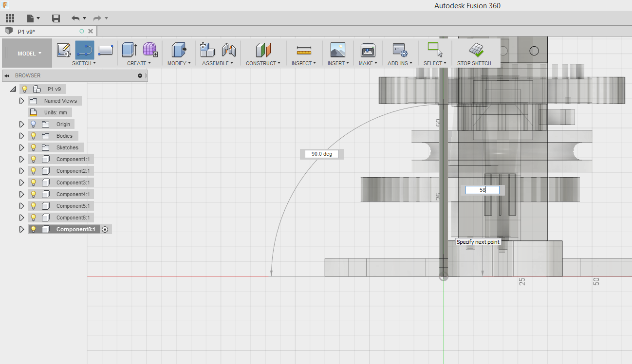
Task: Toggle visibility lightbulb of Origin
Action: 34,124
